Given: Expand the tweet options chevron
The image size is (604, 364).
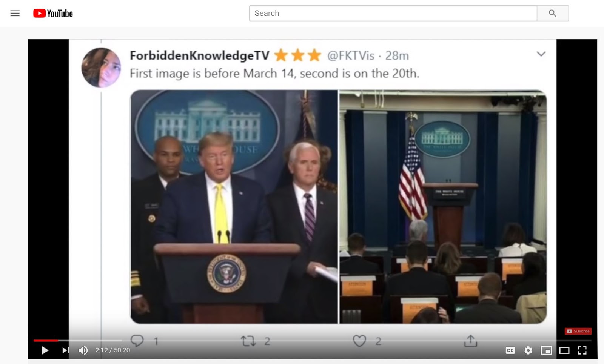Looking at the screenshot, I should [541, 54].
